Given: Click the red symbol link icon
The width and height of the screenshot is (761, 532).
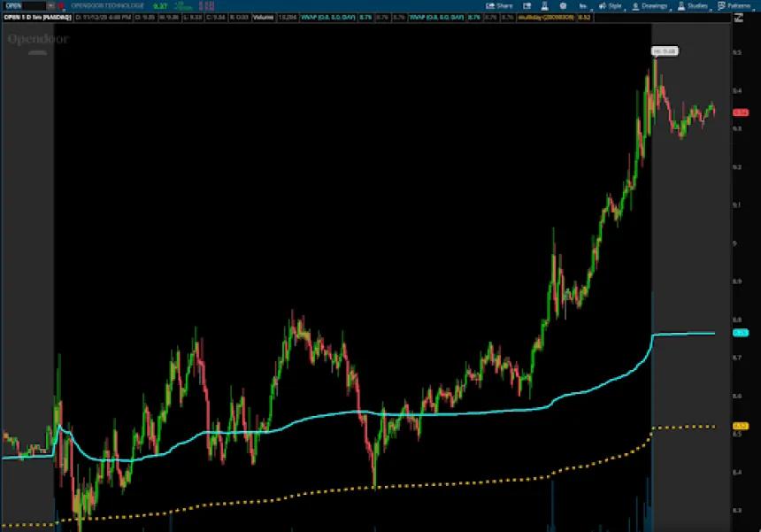Looking at the screenshot, I should (62, 6).
